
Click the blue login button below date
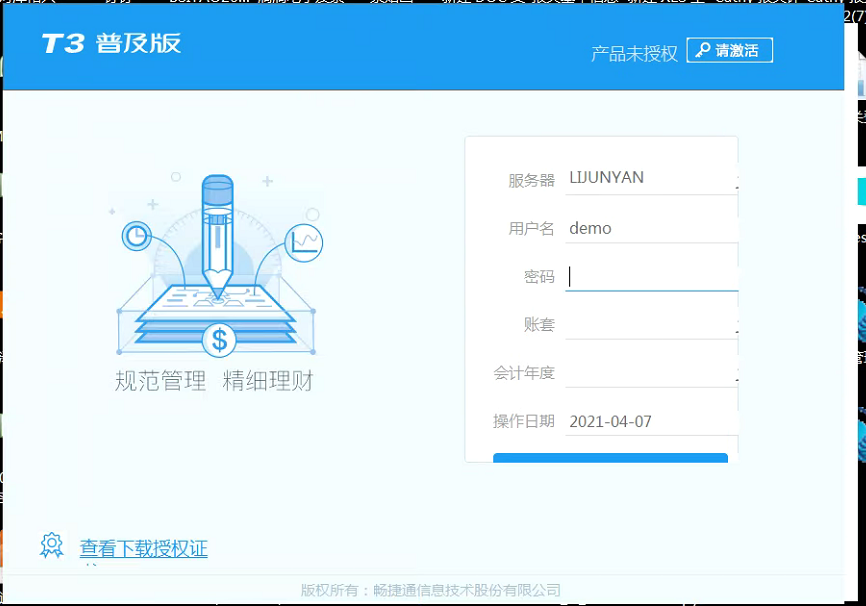click(610, 457)
